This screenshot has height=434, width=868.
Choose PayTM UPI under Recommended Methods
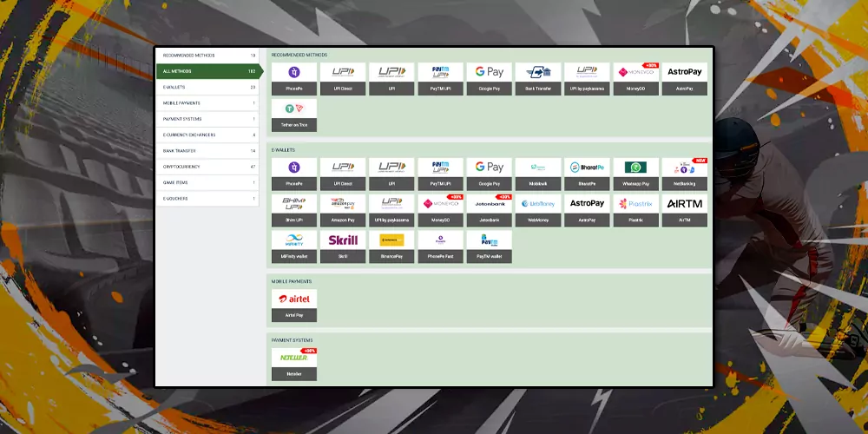[441, 79]
